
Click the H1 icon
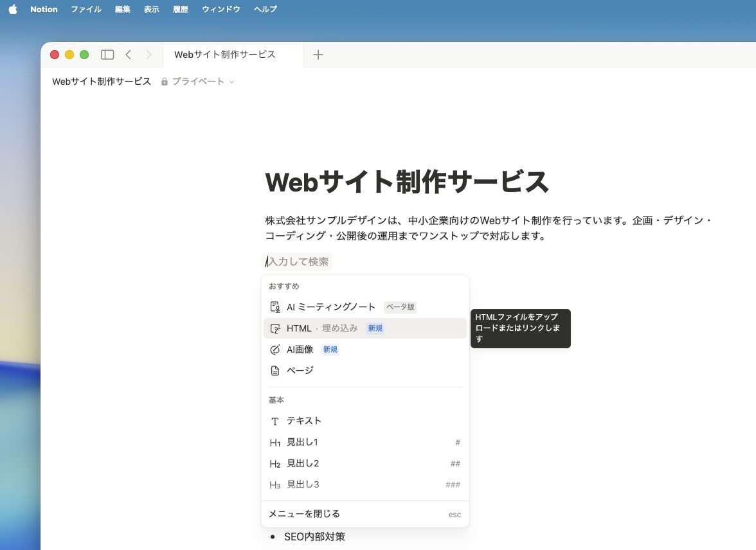coord(275,443)
